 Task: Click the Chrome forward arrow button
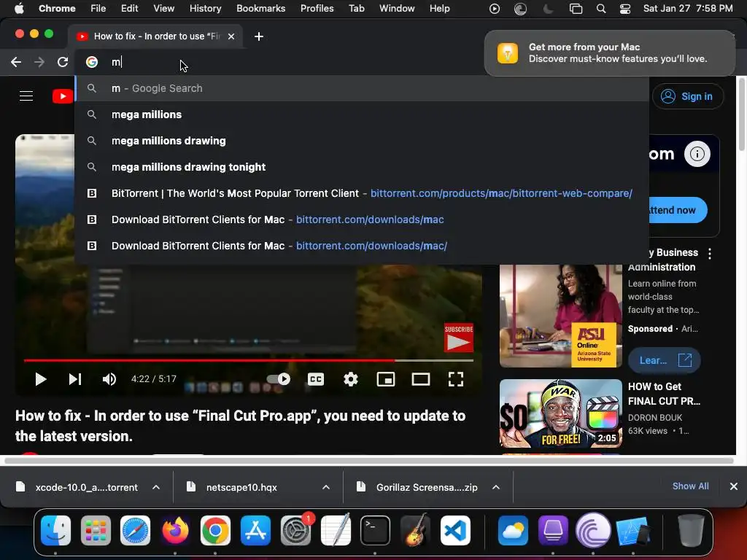click(39, 62)
